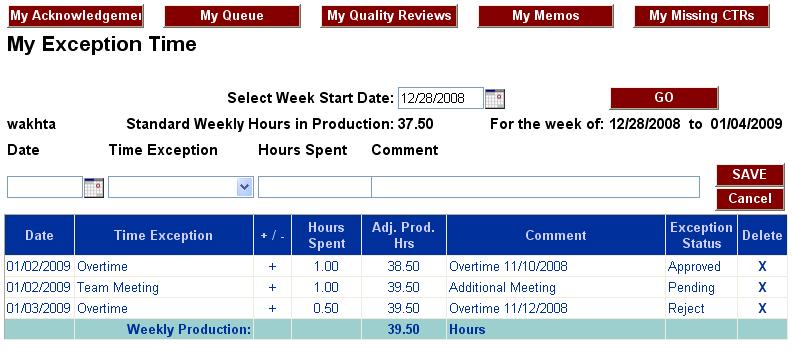Click the Delete column header
Viewport: 792px width, 362px height.
click(762, 235)
